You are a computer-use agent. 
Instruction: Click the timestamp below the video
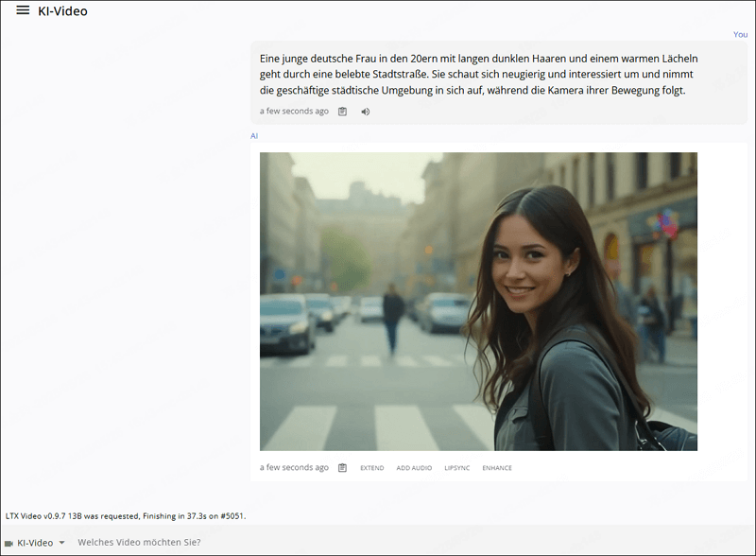pos(294,467)
